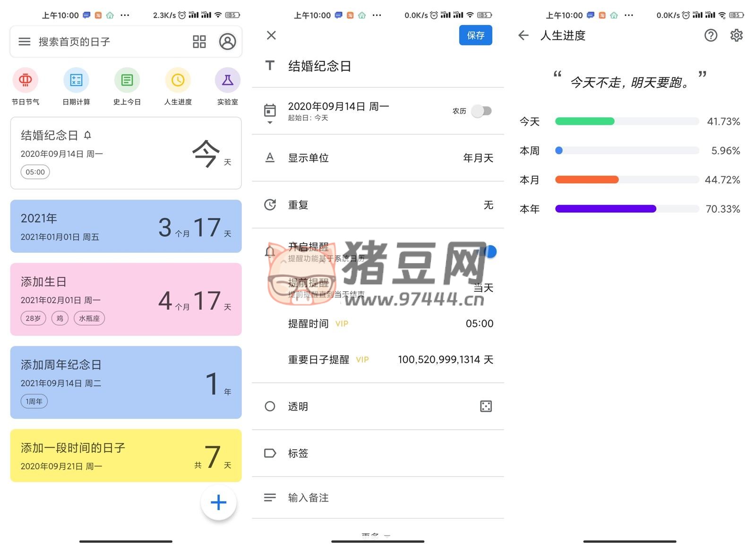This screenshot has height=546, width=756.
Task: Open the 日期计算 date calculator icon
Action: tap(76, 80)
